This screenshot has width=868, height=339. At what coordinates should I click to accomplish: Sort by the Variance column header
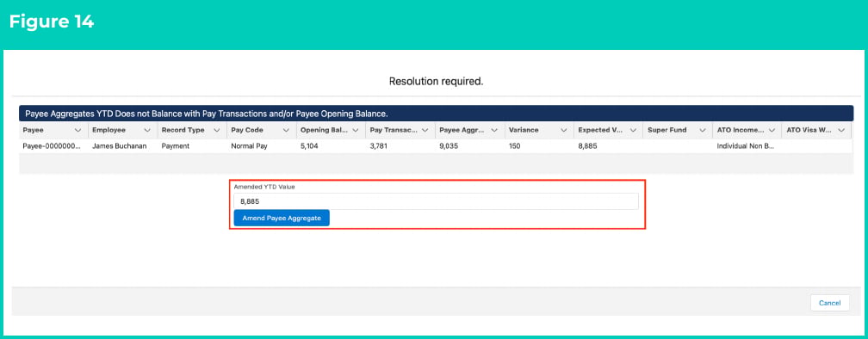(524, 131)
